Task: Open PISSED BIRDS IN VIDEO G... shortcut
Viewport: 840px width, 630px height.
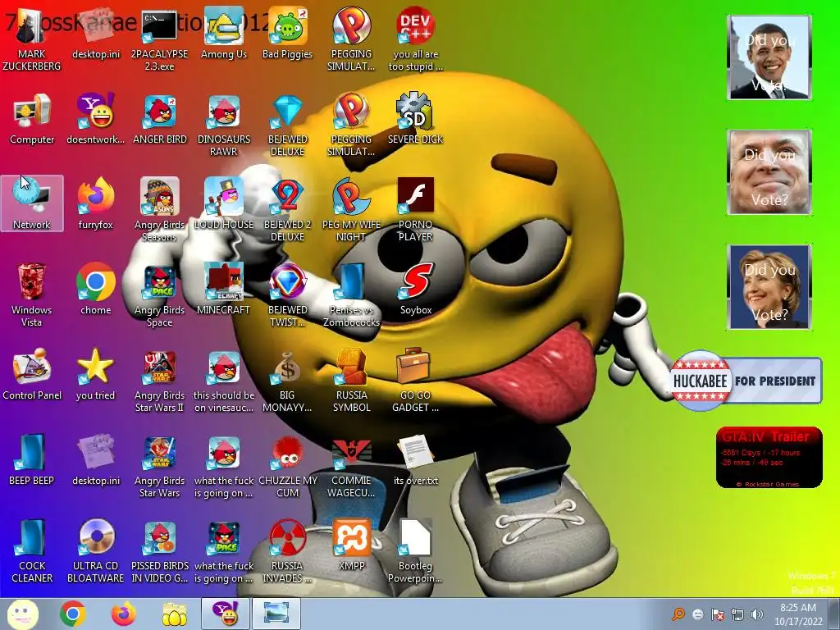Action: point(159,550)
